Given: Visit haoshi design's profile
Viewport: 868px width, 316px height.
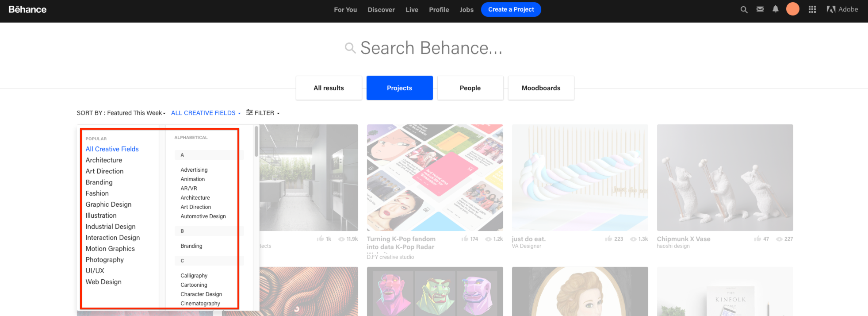Looking at the screenshot, I should click(673, 246).
